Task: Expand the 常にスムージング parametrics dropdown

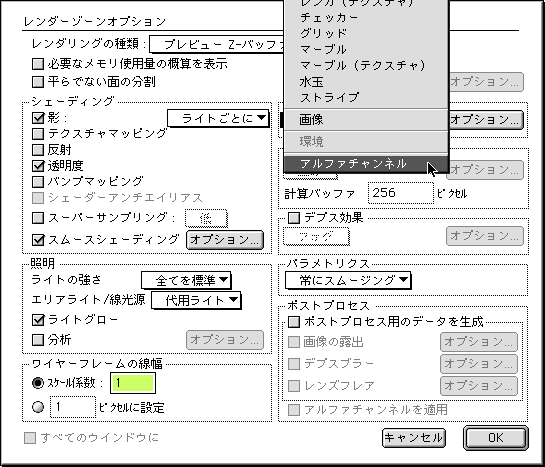Action: [348, 280]
